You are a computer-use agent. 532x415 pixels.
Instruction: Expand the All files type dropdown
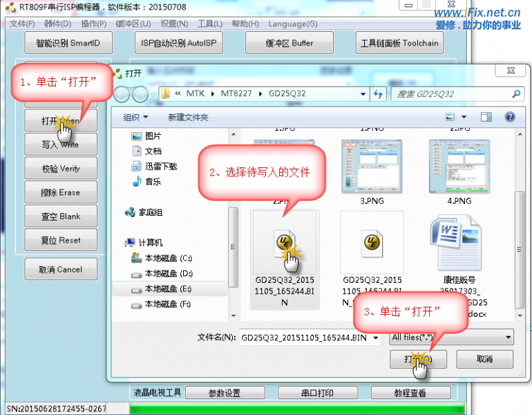508,338
